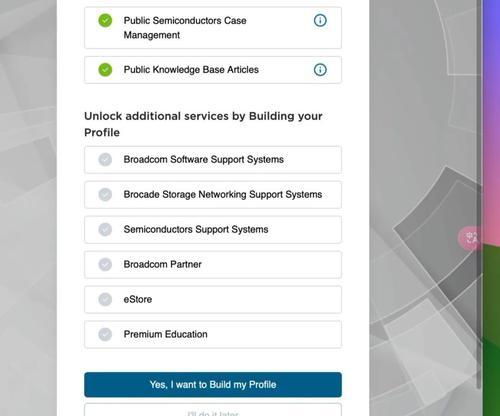The width and height of the screenshot is (500, 416).
Task: Toggle Brocade Storage Networking Support Systems circle
Action: (105, 195)
